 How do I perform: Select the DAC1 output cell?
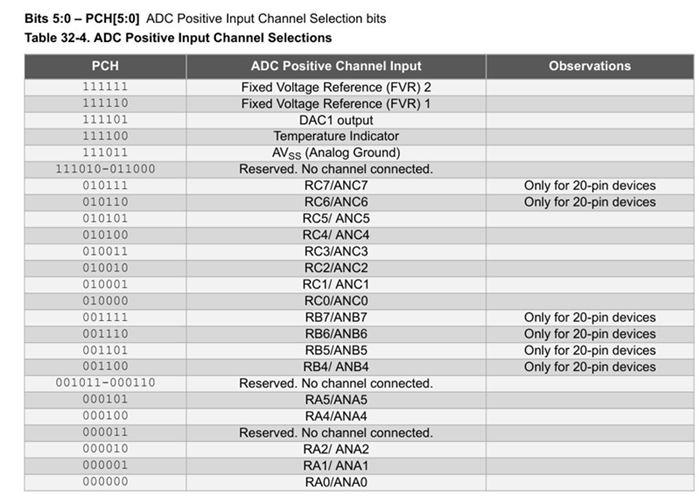pyautogui.click(x=336, y=120)
